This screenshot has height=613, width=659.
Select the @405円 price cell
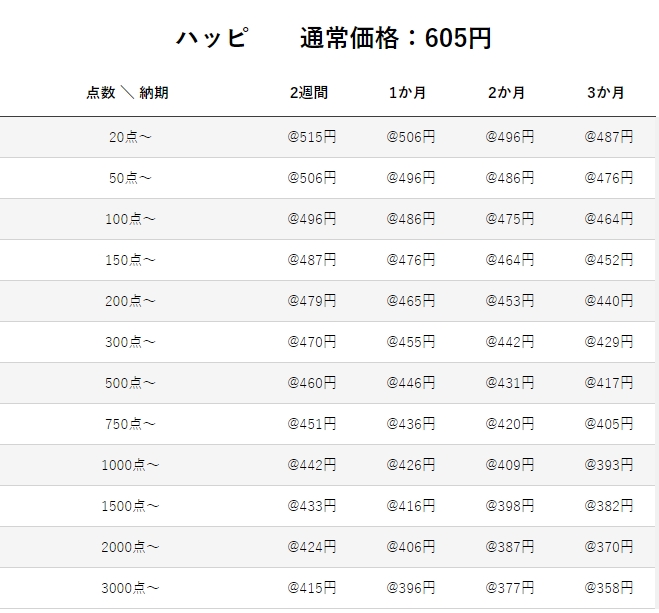point(609,424)
